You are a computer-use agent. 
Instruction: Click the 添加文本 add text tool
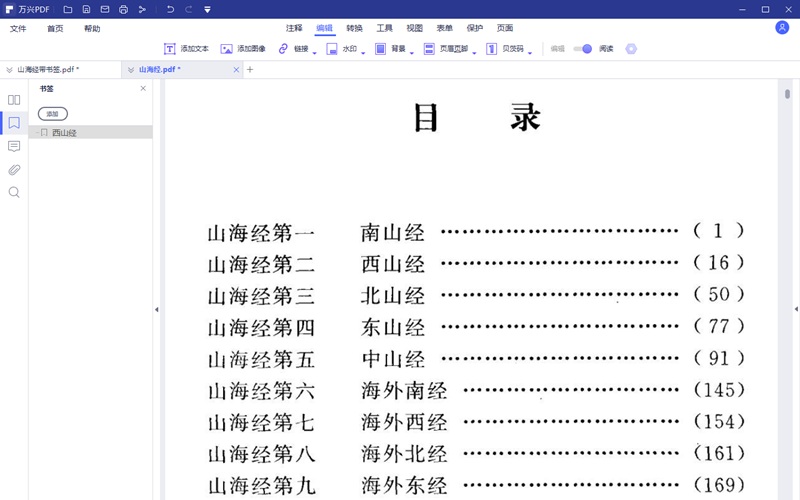pos(186,49)
